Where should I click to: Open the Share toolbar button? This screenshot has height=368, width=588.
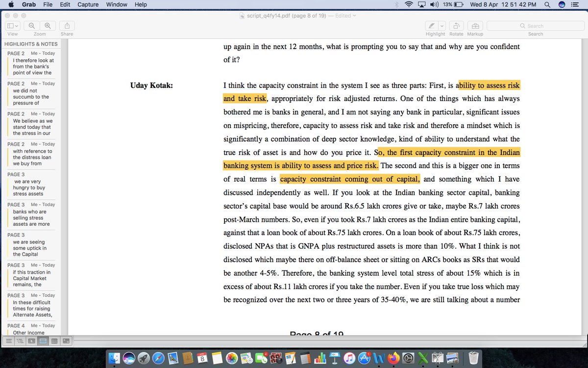67,26
